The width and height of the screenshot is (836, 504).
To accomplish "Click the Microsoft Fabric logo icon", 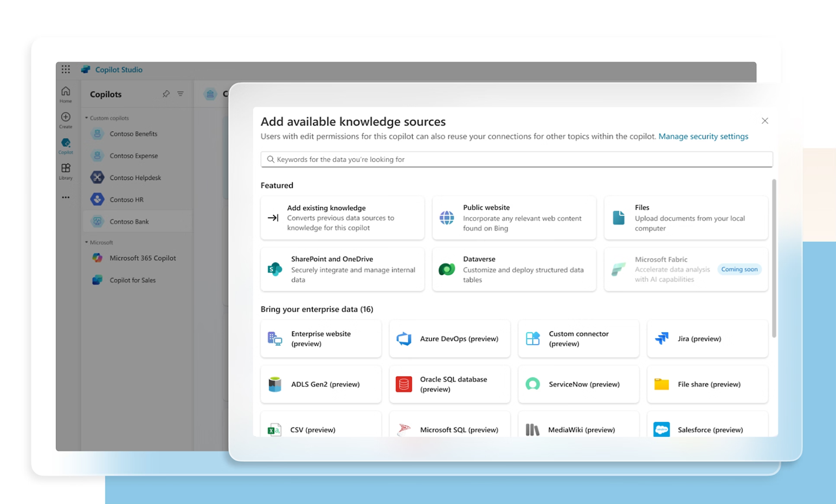I will tap(619, 269).
